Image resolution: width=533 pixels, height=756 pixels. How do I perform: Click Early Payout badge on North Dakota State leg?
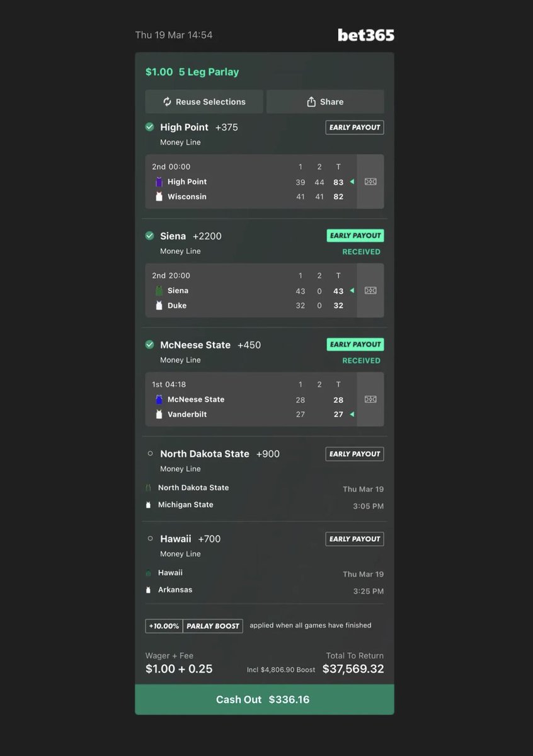coord(355,454)
